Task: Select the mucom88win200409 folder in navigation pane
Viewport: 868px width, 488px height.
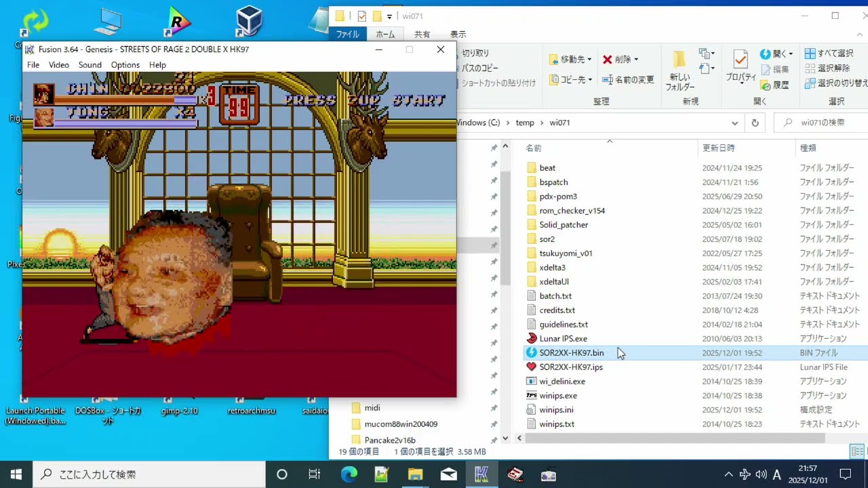Action: coord(401,424)
